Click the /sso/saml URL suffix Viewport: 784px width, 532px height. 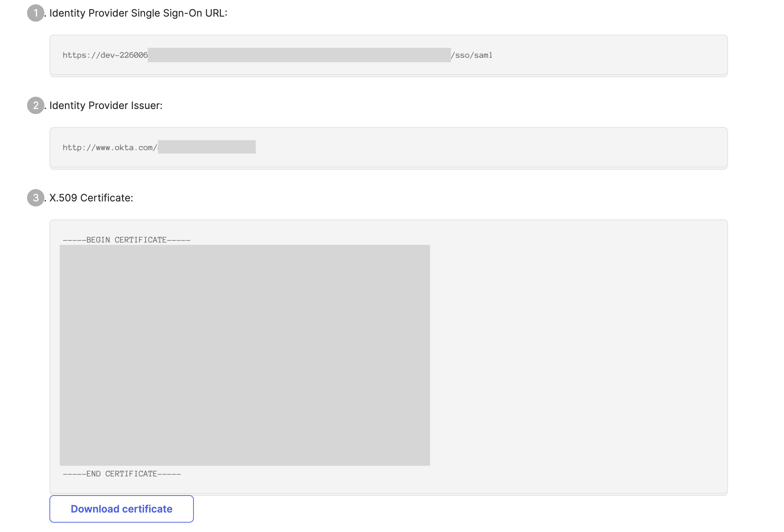point(472,55)
